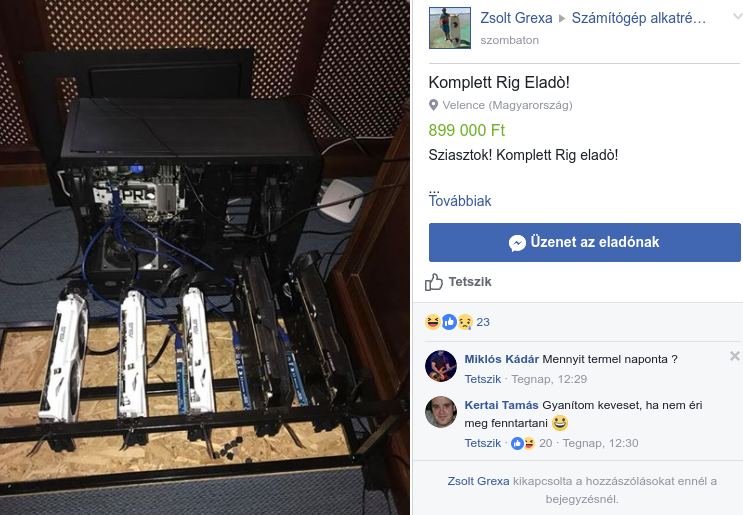The image size is (743, 515).
Task: Expand the description with Továbbiak
Action: [x=460, y=201]
